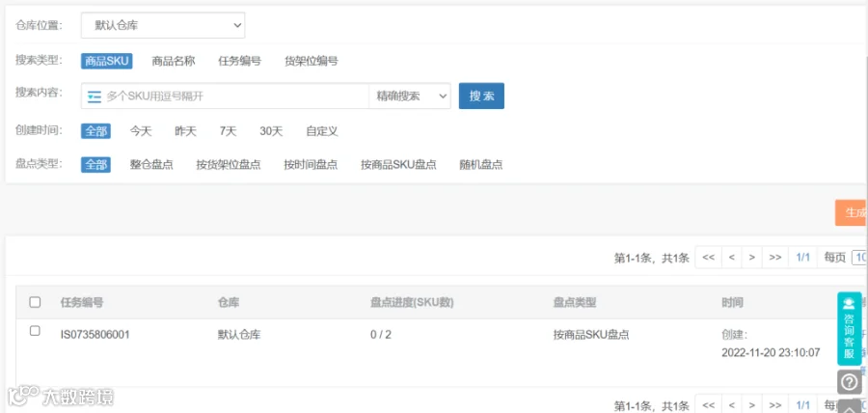This screenshot has height=413, width=868.
Task: Select 商品名称 search type option
Action: [x=174, y=61]
